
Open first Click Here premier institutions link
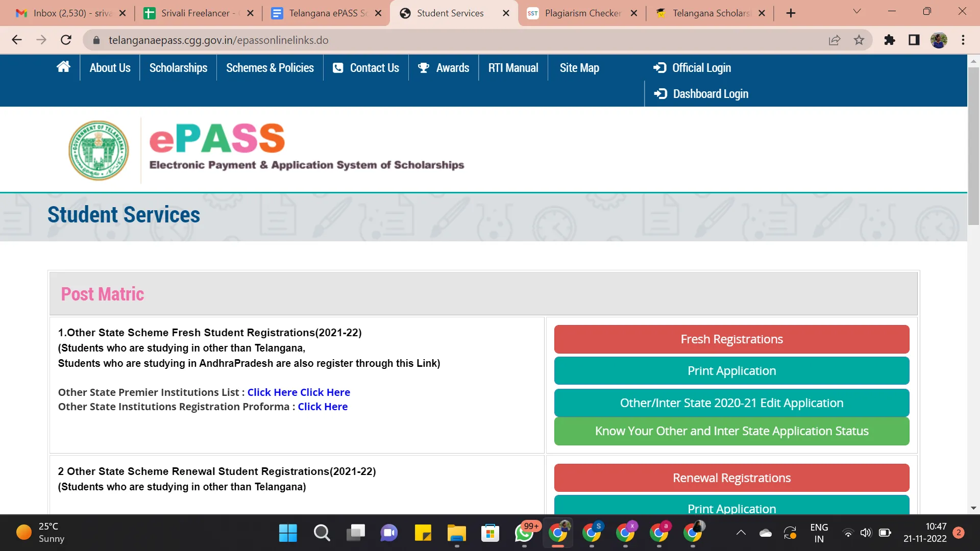[x=272, y=392]
